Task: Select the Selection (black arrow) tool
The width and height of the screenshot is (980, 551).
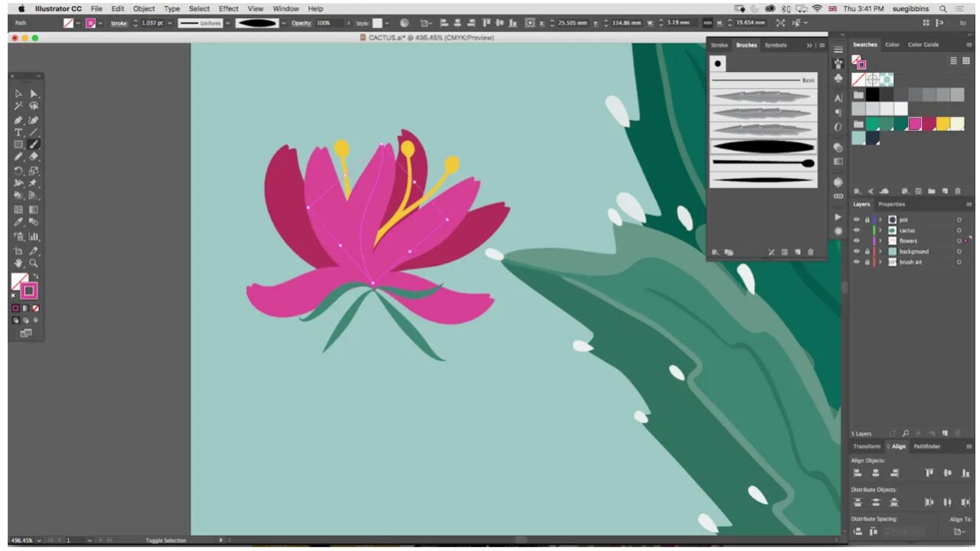Action: click(x=18, y=93)
